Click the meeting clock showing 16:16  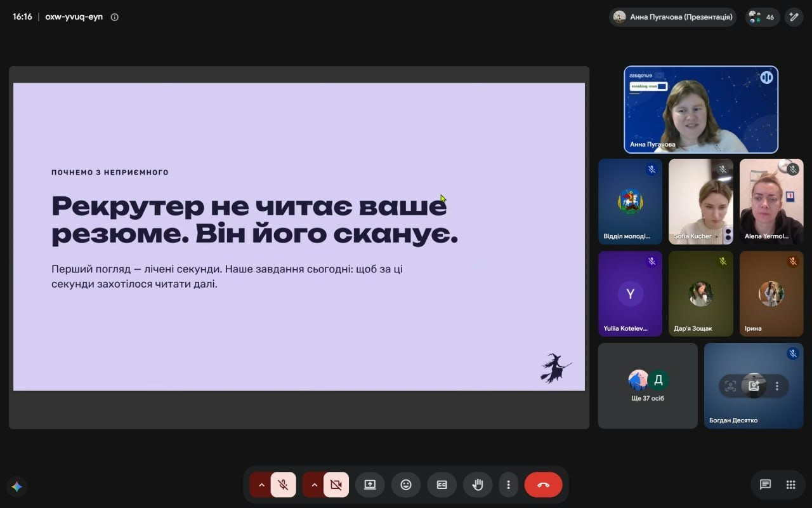[x=22, y=17]
